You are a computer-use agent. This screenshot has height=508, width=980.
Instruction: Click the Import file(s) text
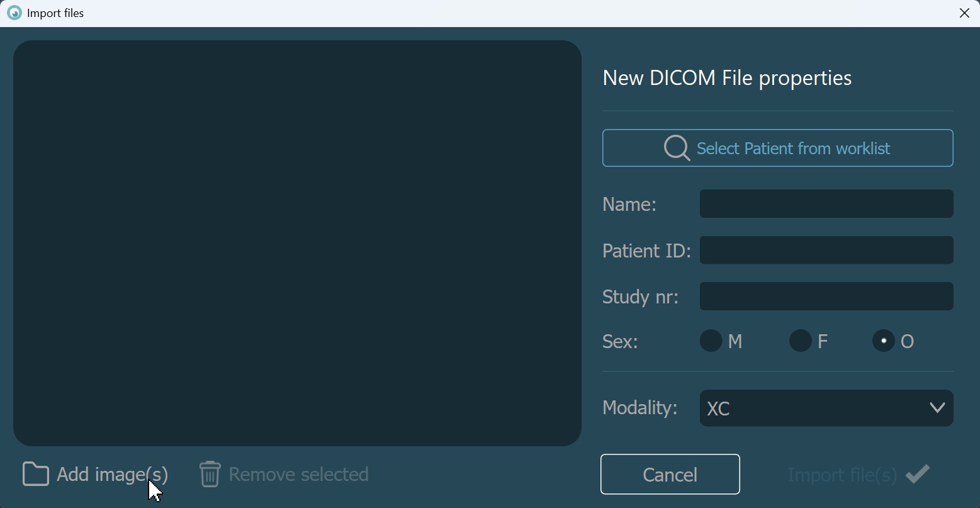(842, 475)
